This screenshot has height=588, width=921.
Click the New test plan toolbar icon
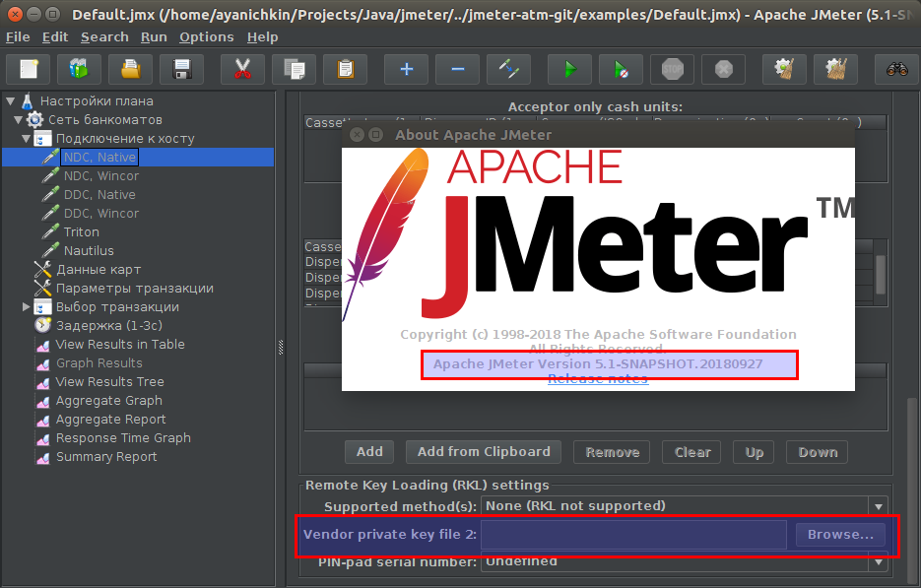coord(29,69)
